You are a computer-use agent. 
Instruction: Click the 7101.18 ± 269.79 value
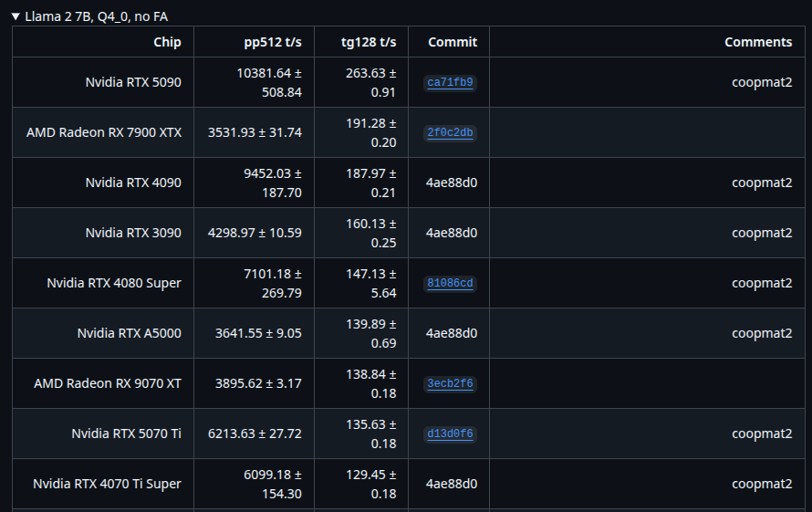[273, 283]
